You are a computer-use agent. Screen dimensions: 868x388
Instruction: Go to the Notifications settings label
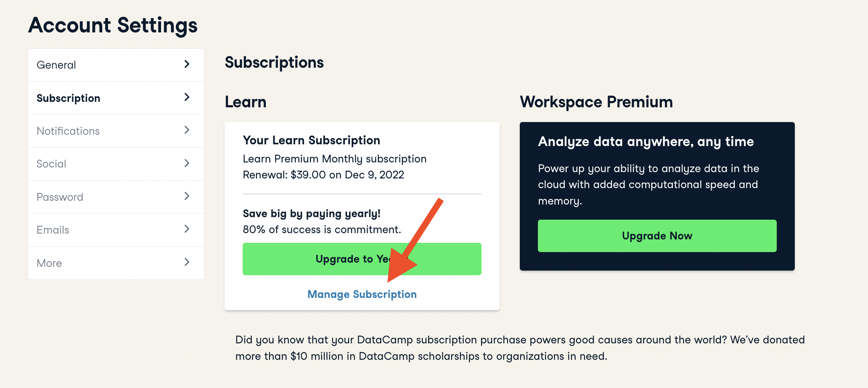click(x=68, y=131)
